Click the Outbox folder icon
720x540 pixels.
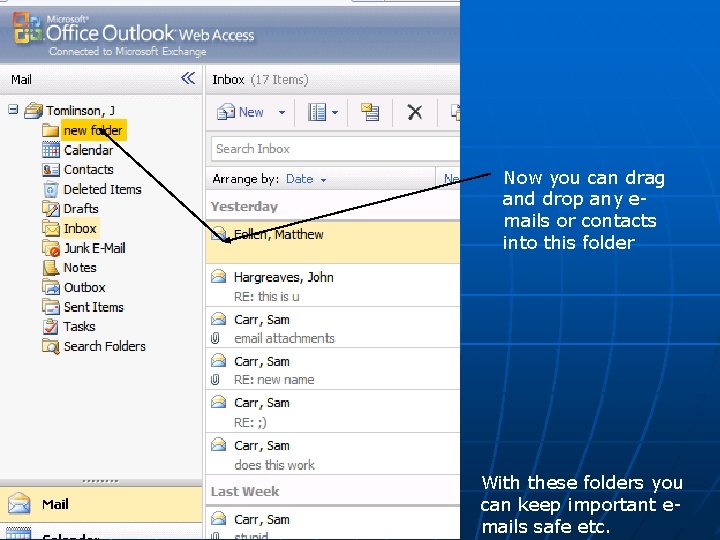pyautogui.click(x=51, y=287)
